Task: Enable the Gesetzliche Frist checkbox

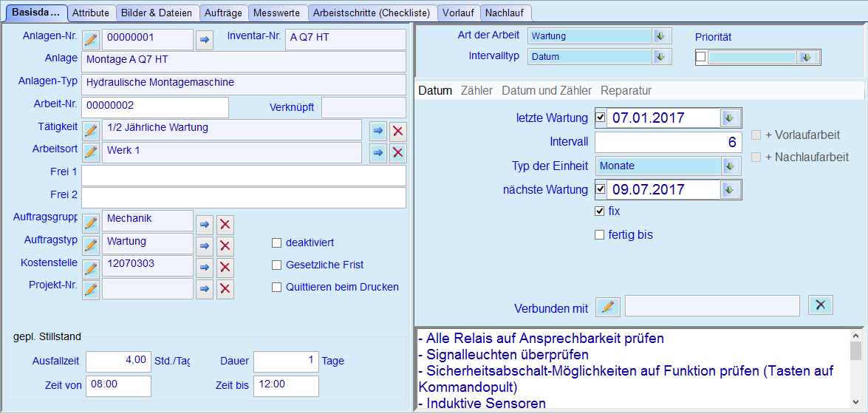Action: tap(276, 265)
